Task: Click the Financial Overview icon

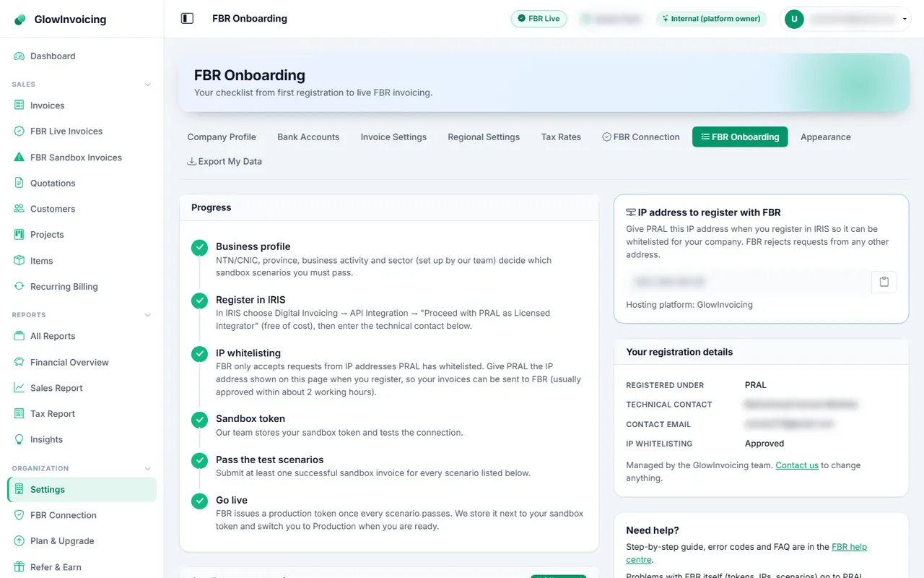Action: click(19, 362)
